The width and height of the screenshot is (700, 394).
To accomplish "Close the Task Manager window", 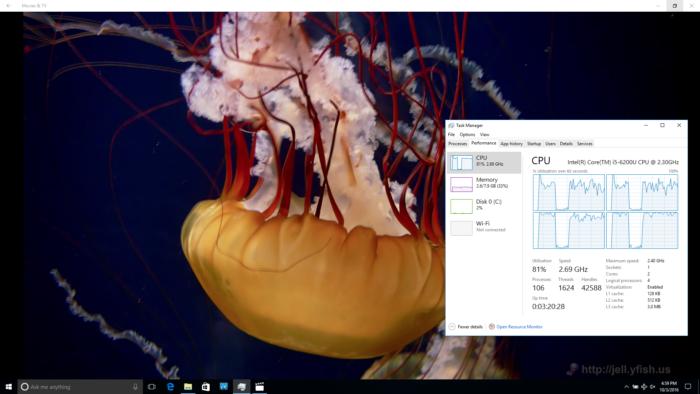I will point(679,125).
